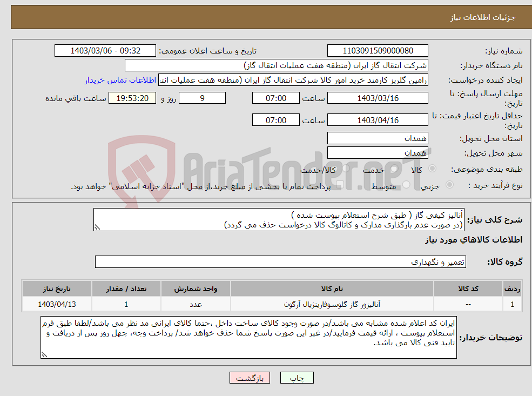This screenshot has width=532, height=396.
Task: Click the واحد شمارش column header
Action: [x=196, y=289]
